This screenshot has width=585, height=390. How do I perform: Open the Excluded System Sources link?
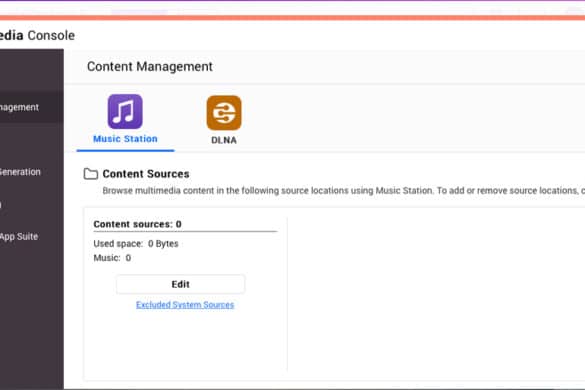click(185, 305)
